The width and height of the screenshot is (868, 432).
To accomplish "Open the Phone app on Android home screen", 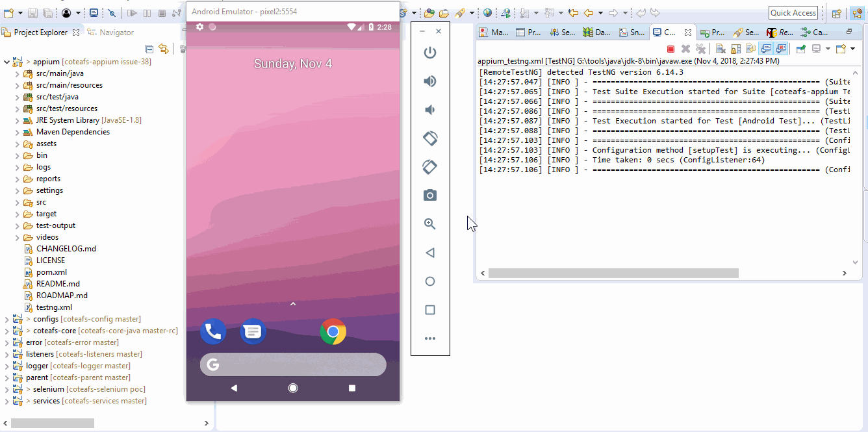I will pyautogui.click(x=212, y=332).
